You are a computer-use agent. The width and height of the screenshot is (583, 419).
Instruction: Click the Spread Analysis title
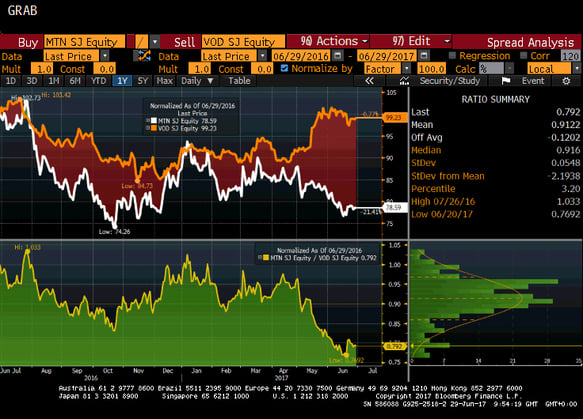[531, 42]
